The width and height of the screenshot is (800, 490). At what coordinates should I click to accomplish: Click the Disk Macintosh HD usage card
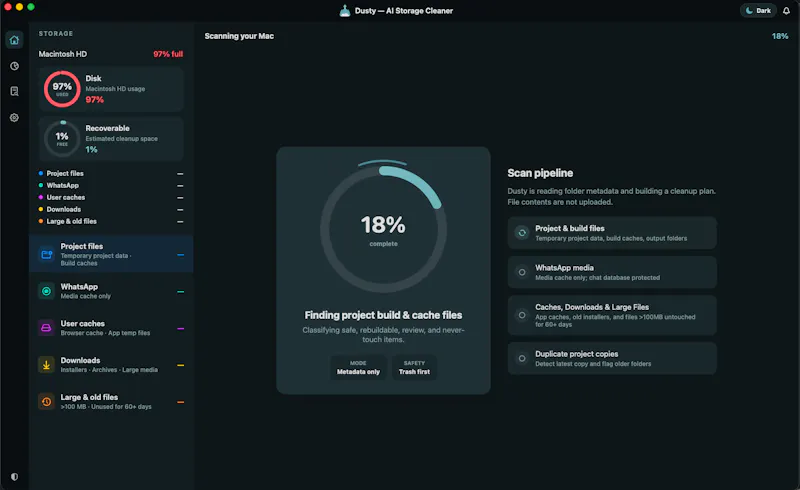click(111, 89)
